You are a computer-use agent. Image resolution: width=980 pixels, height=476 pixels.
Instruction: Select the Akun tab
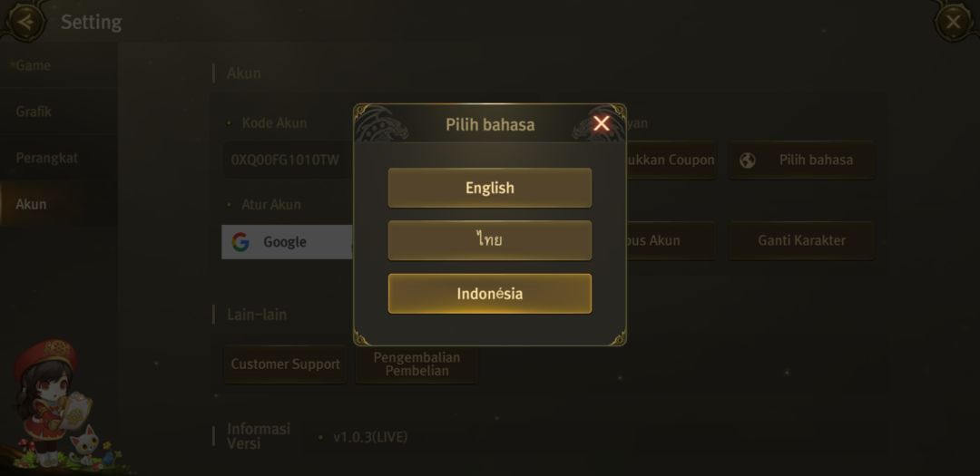[x=31, y=204]
